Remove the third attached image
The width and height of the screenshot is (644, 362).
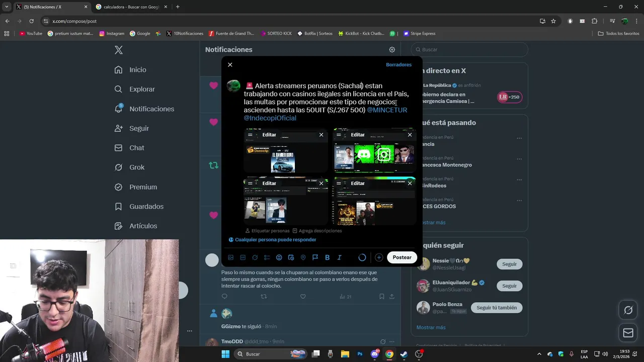[x=321, y=184]
